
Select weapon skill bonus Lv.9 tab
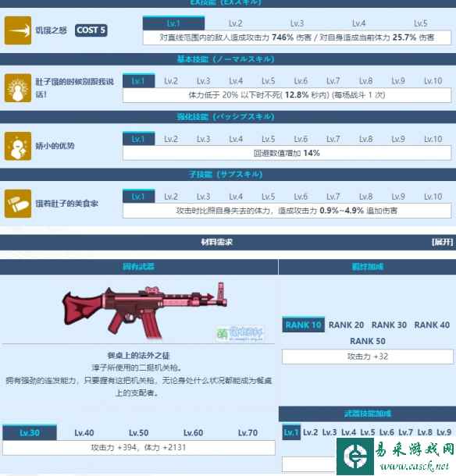[x=444, y=432]
